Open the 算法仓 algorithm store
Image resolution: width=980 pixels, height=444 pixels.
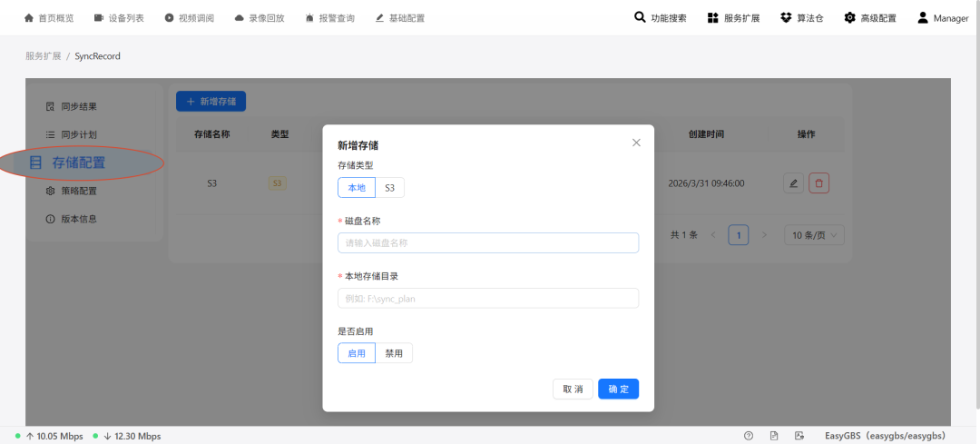pyautogui.click(x=802, y=18)
